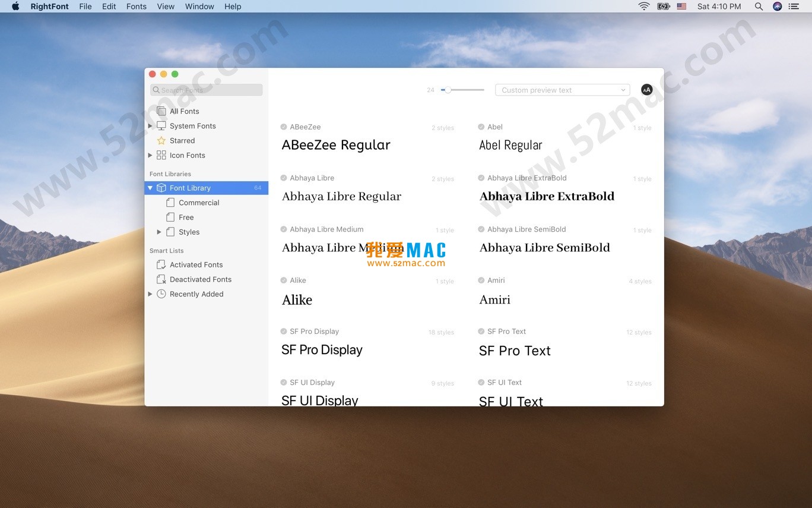This screenshot has width=812, height=508.
Task: Click the ABeeZee Regular preview
Action: point(336,145)
